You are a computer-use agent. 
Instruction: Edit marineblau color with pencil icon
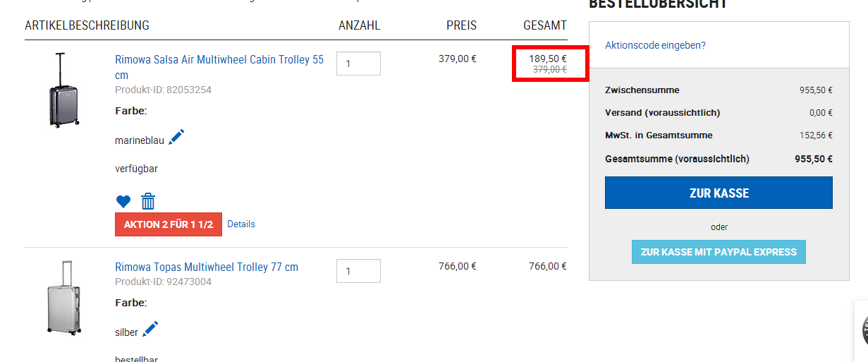click(x=176, y=137)
